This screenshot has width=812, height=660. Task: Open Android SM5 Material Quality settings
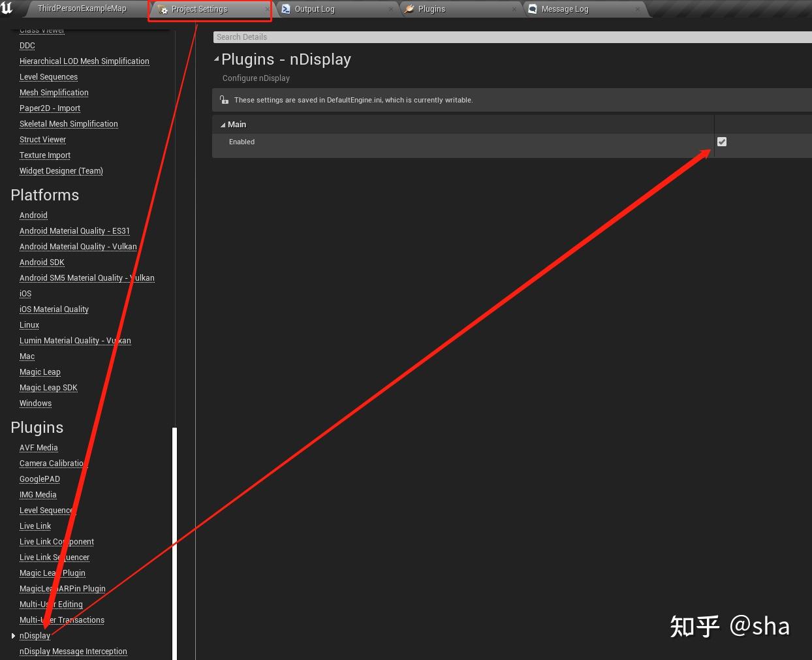(x=87, y=278)
